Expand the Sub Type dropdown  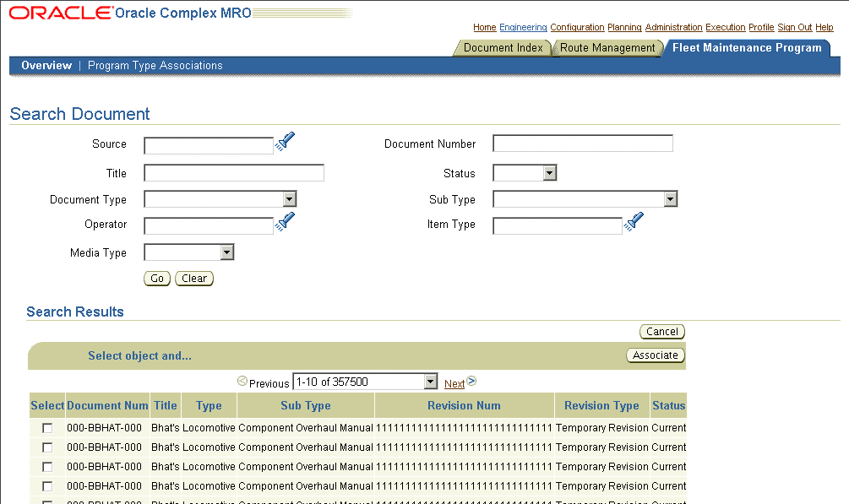click(670, 199)
